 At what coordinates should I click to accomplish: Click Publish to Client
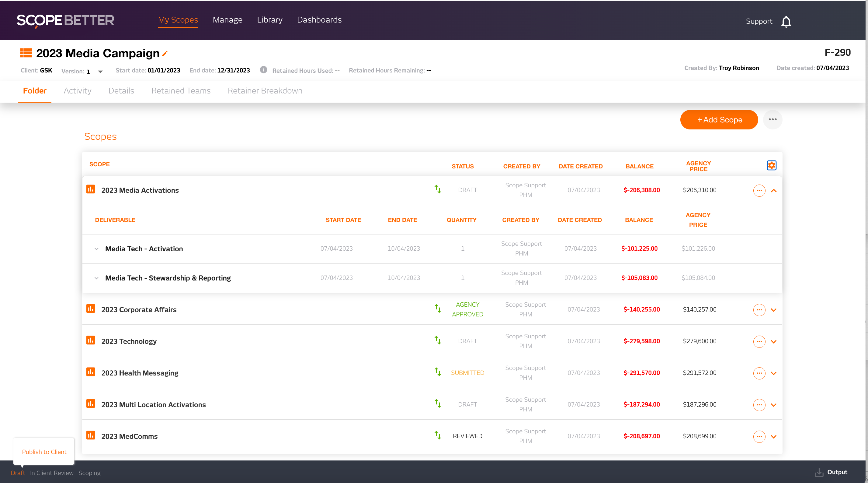point(43,452)
